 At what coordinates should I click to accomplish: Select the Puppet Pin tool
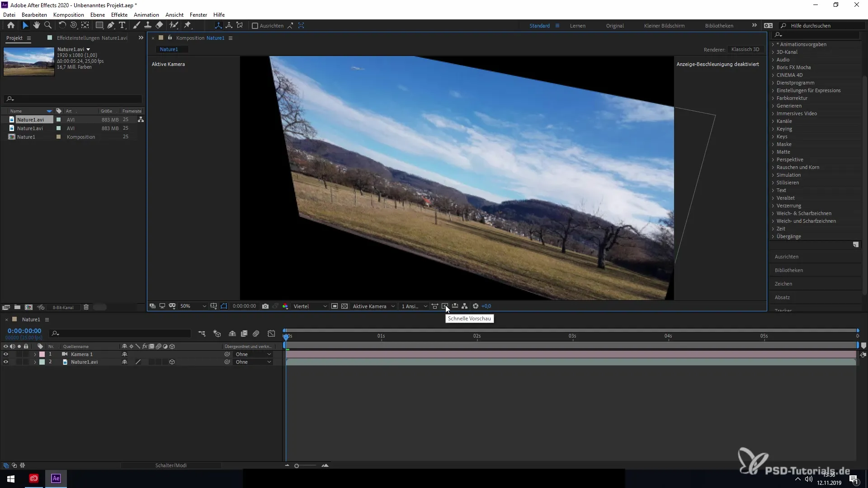point(188,25)
